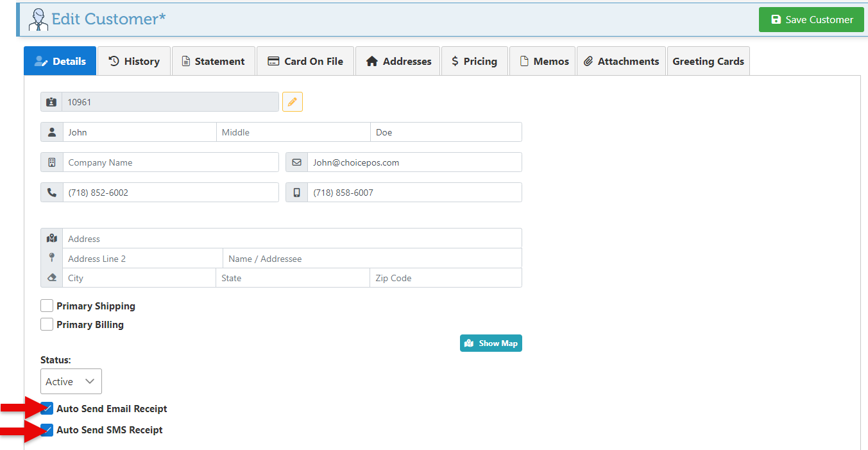Check the Primary Billing checkbox

(x=47, y=325)
